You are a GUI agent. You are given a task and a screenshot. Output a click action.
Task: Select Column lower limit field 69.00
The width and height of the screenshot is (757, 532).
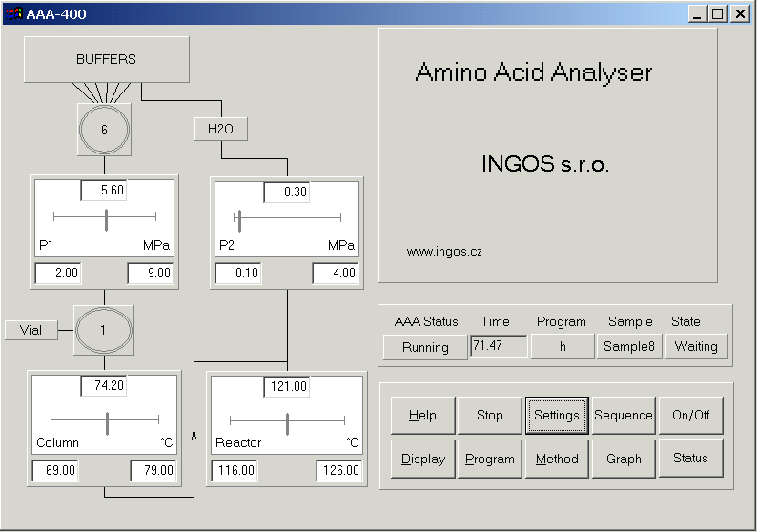click(x=55, y=470)
